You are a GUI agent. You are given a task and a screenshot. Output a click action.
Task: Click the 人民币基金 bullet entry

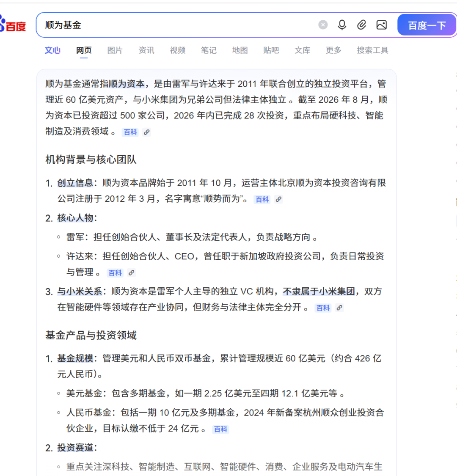(x=225, y=421)
